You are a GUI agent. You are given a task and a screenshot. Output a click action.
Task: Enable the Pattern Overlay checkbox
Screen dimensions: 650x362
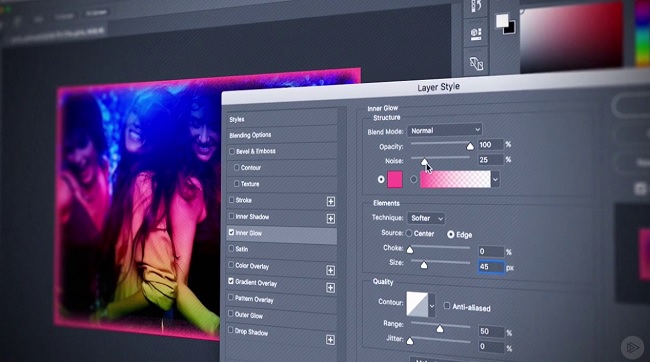click(x=231, y=297)
